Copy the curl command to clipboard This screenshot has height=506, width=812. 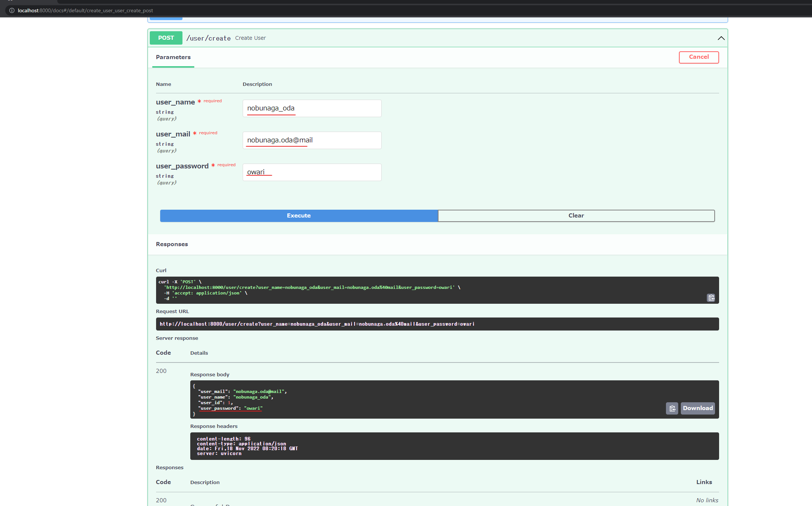coord(711,297)
